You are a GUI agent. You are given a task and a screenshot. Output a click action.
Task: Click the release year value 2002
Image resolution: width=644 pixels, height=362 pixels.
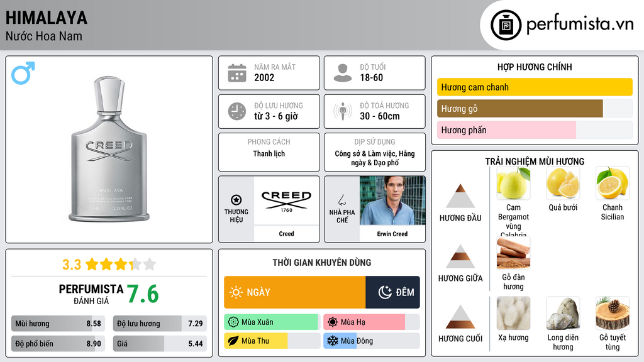pos(264,77)
